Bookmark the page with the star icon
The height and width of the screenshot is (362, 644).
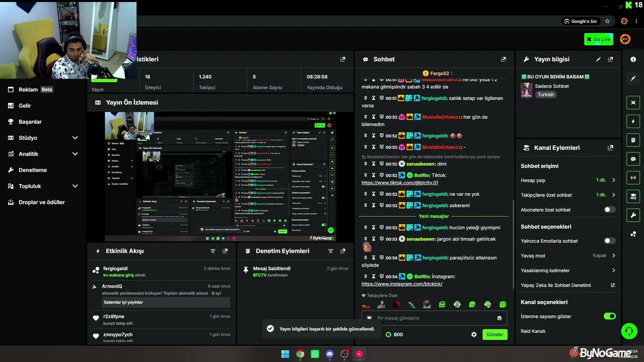(607, 21)
